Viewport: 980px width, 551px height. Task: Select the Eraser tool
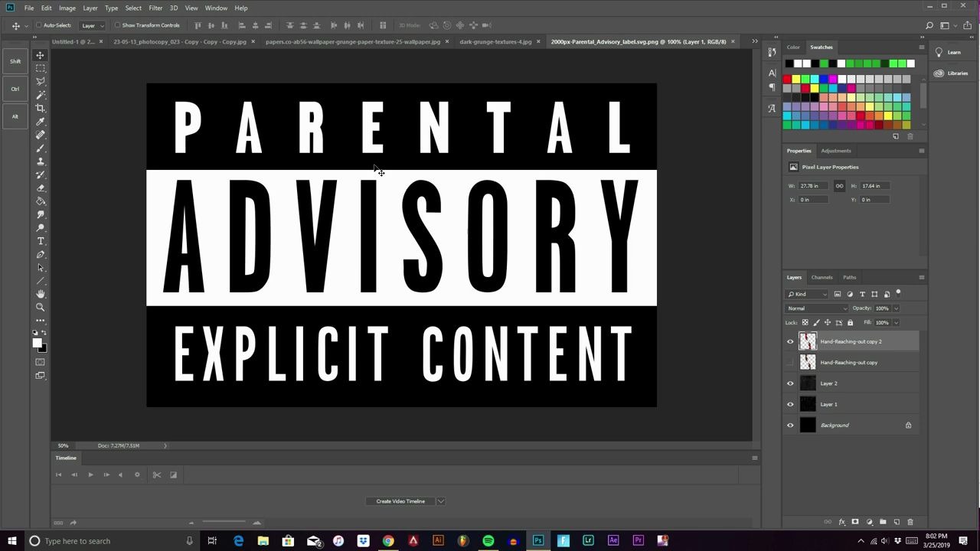point(41,188)
